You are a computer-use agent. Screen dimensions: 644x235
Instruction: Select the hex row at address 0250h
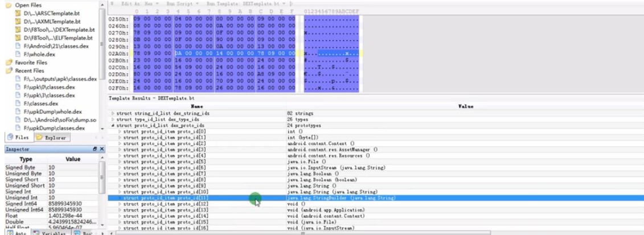[235, 19]
